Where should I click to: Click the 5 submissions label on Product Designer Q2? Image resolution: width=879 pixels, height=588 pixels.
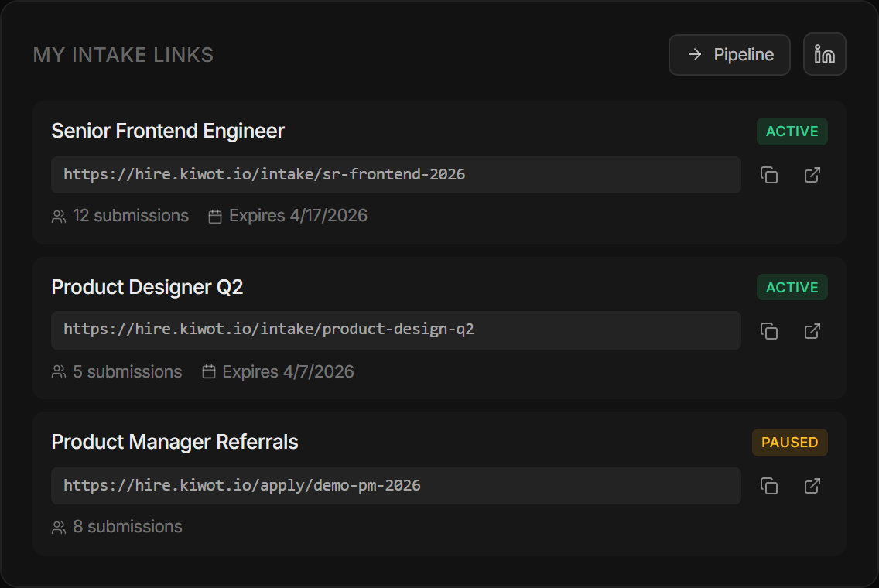coord(127,372)
